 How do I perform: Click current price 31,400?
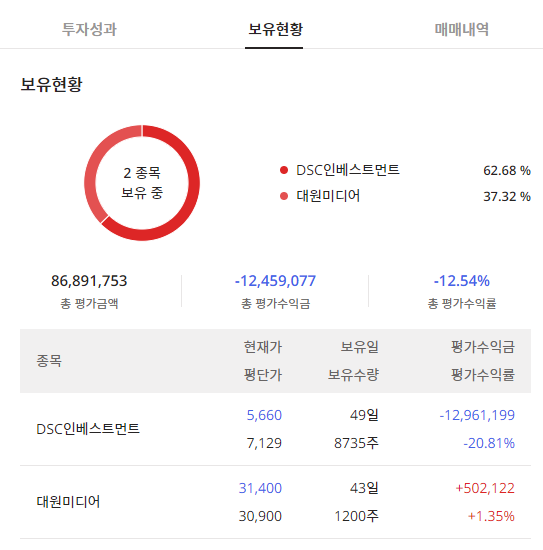pyautogui.click(x=260, y=488)
